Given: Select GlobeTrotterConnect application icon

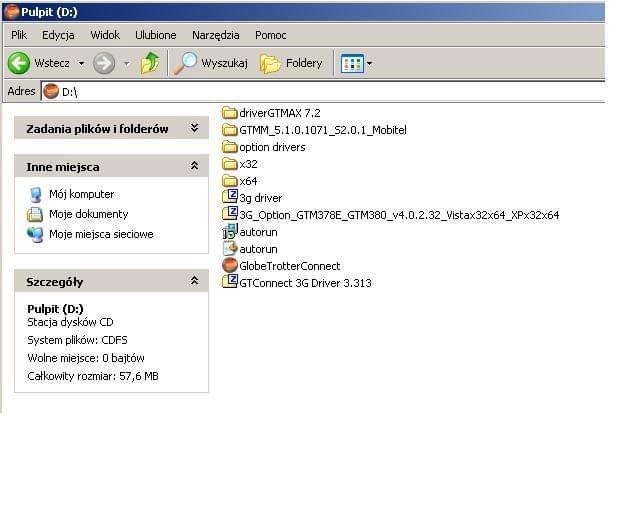Looking at the screenshot, I should [x=230, y=265].
